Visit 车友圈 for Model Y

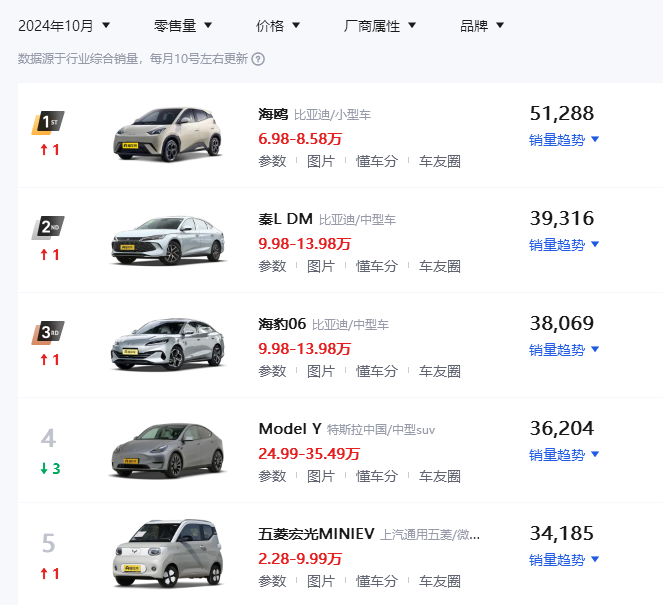click(440, 476)
